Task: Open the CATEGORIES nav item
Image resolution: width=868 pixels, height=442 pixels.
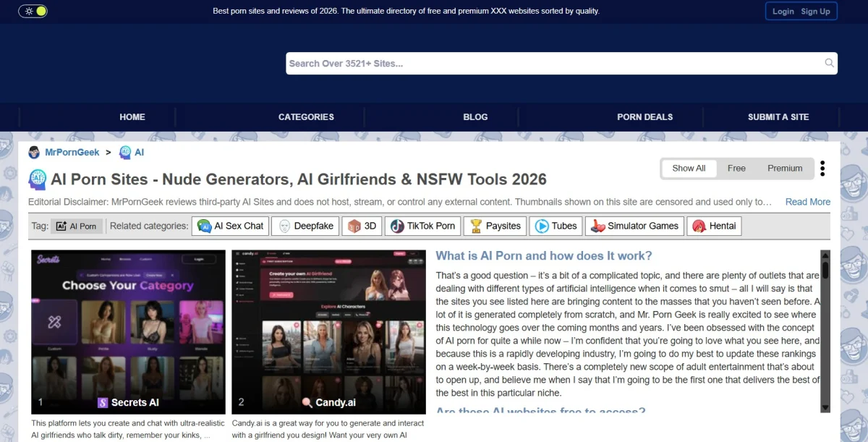Action: [x=306, y=116]
